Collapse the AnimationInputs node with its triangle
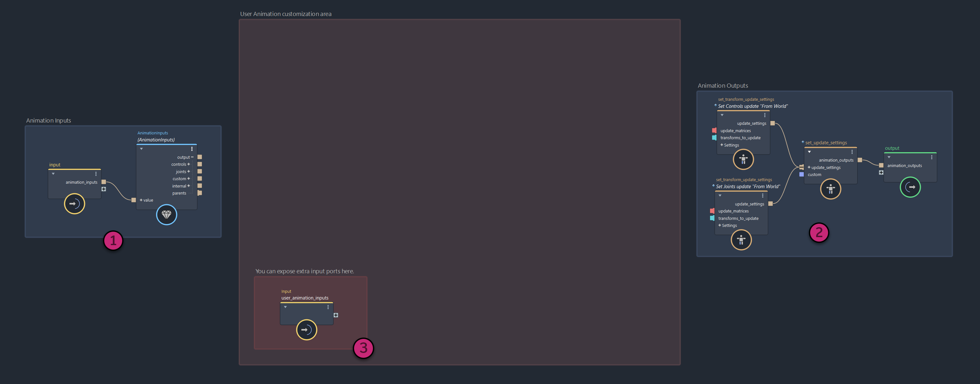 (141, 149)
